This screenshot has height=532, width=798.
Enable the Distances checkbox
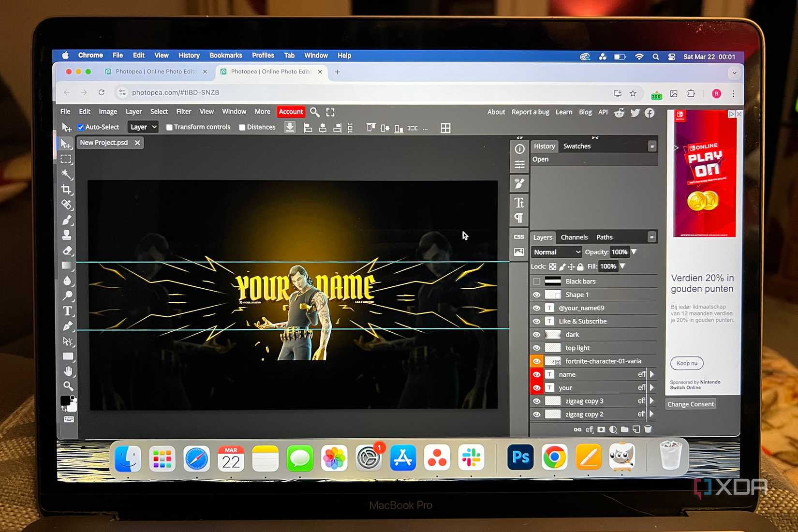242,127
